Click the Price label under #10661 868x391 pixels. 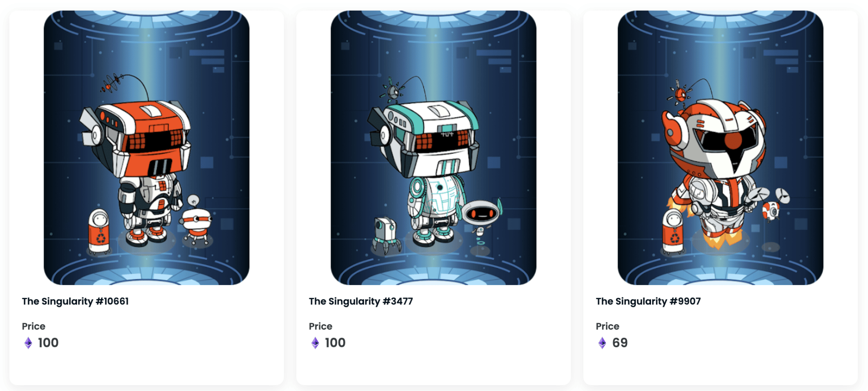pyautogui.click(x=33, y=326)
